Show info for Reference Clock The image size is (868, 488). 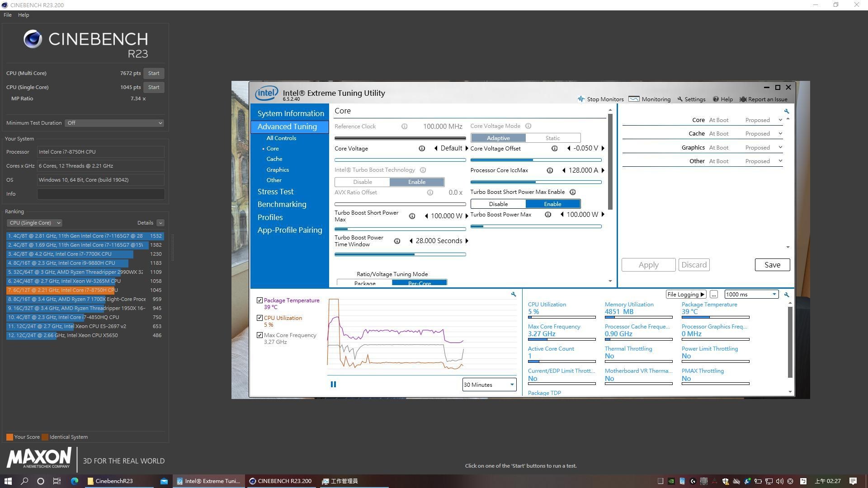point(404,127)
